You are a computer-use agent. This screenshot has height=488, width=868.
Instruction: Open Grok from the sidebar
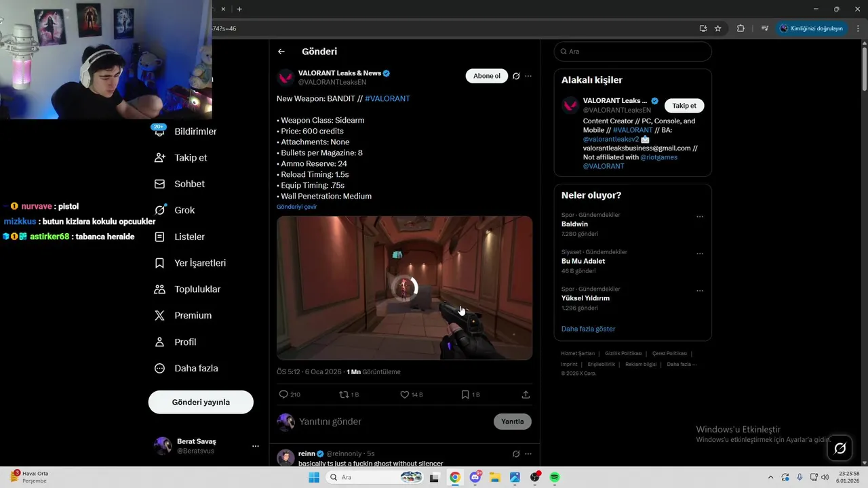coord(174,210)
